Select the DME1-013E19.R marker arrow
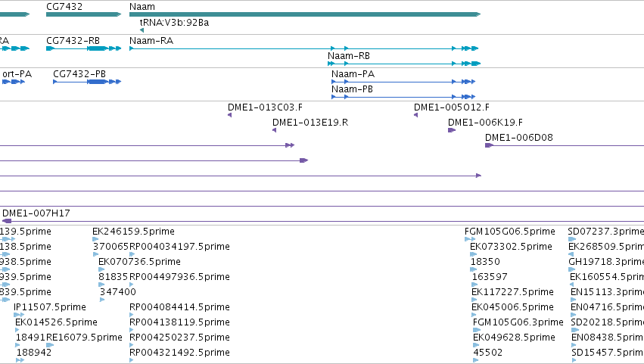644x364 pixels. [x=275, y=130]
